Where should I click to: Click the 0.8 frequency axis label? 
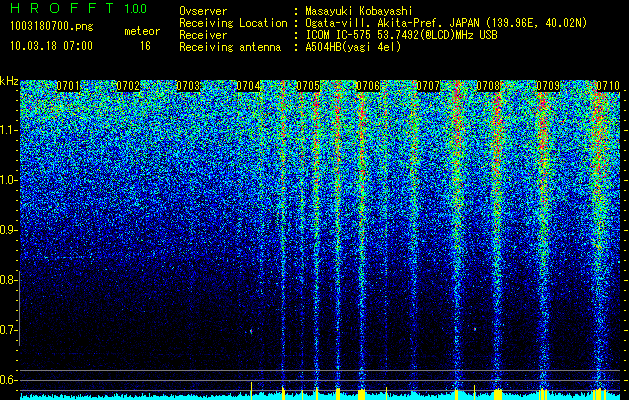click(7, 280)
